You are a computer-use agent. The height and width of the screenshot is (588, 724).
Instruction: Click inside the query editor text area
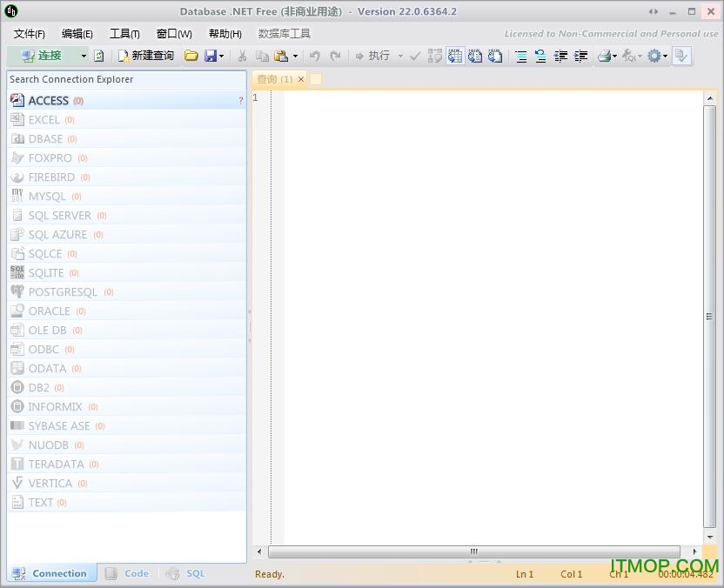pyautogui.click(x=493, y=317)
